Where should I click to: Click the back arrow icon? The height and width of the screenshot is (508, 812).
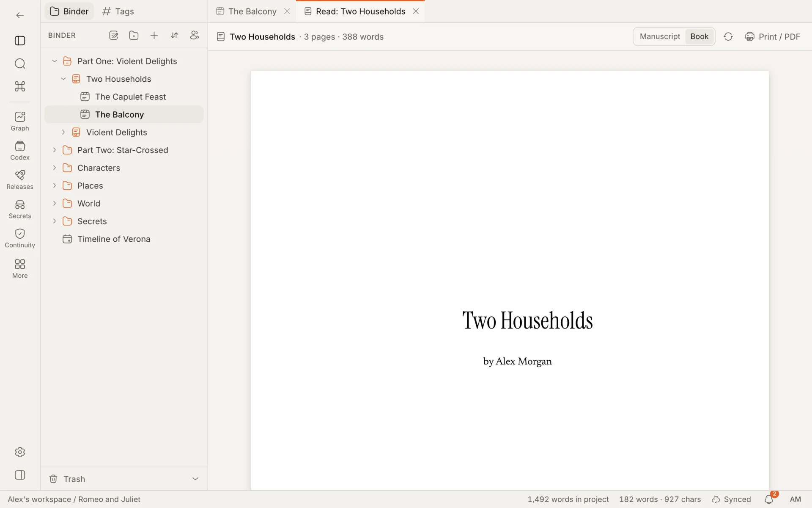click(20, 15)
